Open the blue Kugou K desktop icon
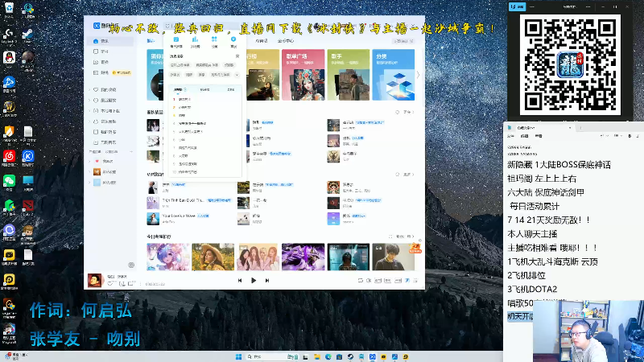 point(28,158)
